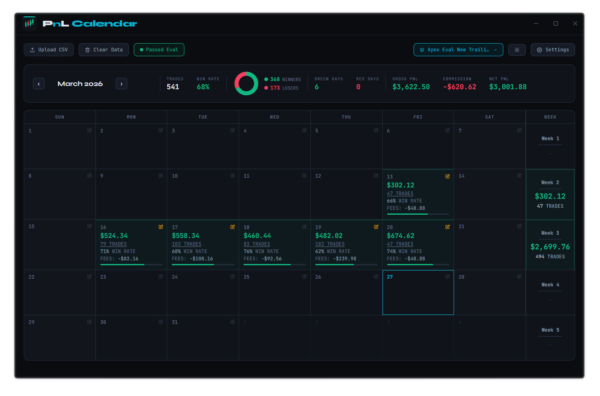Select the March 25 day cell
This screenshot has width=600, height=396.
274,293
